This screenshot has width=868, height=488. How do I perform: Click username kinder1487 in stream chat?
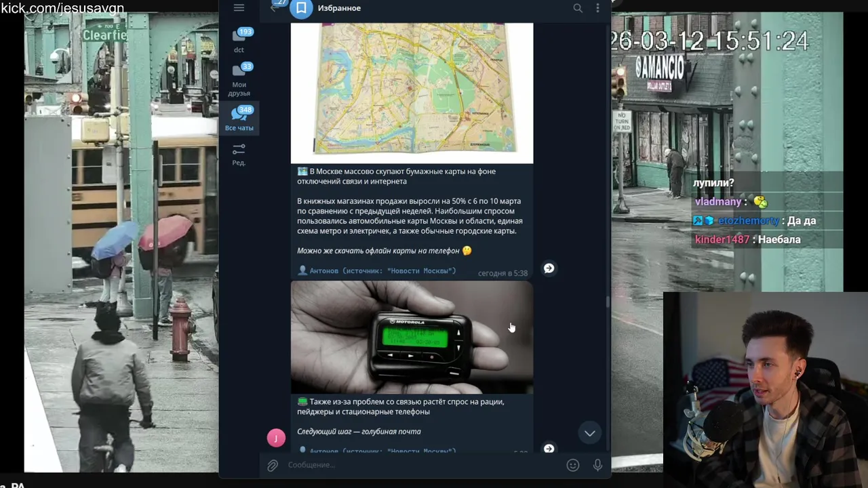pos(722,240)
